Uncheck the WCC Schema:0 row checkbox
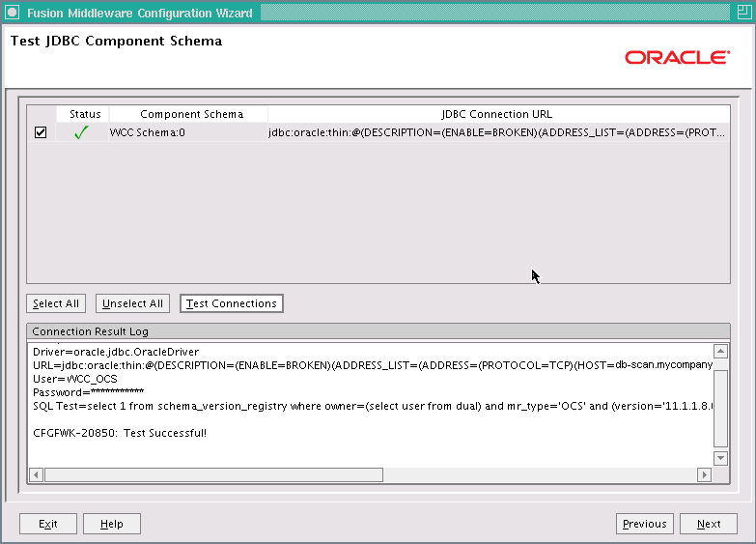 click(x=41, y=132)
